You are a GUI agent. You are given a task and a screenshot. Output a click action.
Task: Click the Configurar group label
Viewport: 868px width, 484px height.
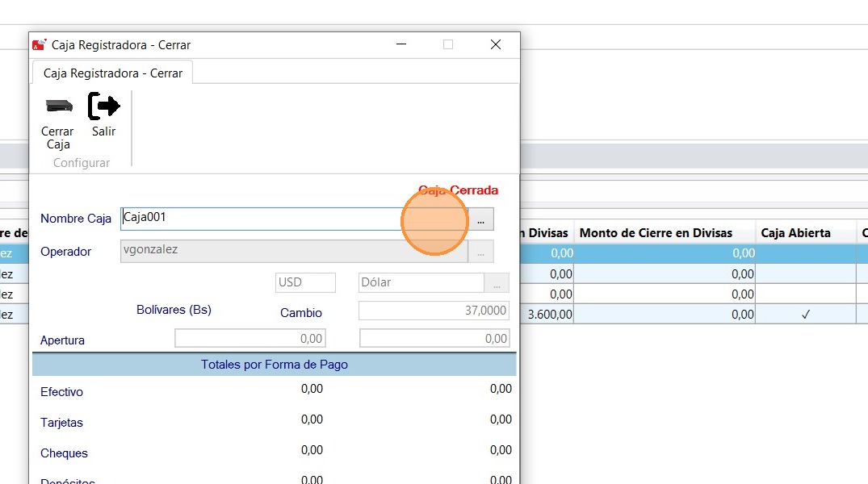82,163
